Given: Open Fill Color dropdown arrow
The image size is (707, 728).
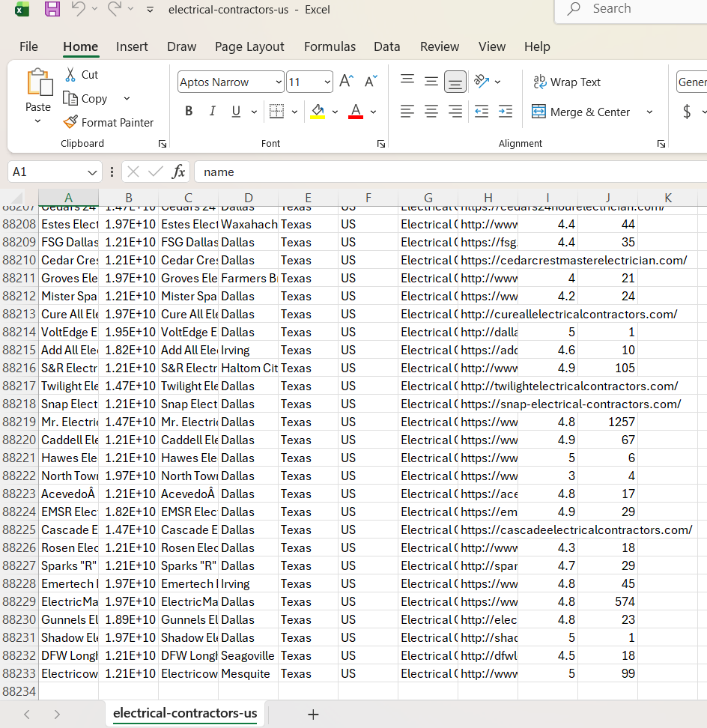Looking at the screenshot, I should point(335,112).
